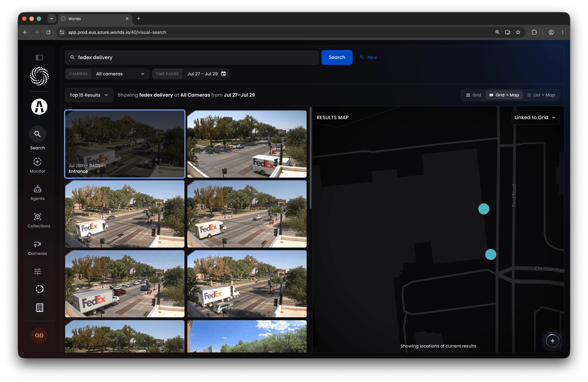Click the Ford Road map label
The image size is (588, 382).
(x=514, y=195)
